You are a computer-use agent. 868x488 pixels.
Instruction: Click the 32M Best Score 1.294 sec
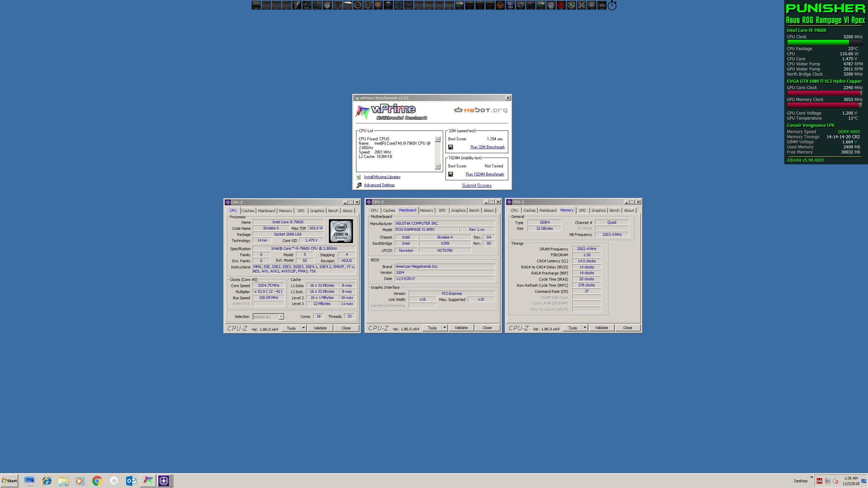[495, 139]
